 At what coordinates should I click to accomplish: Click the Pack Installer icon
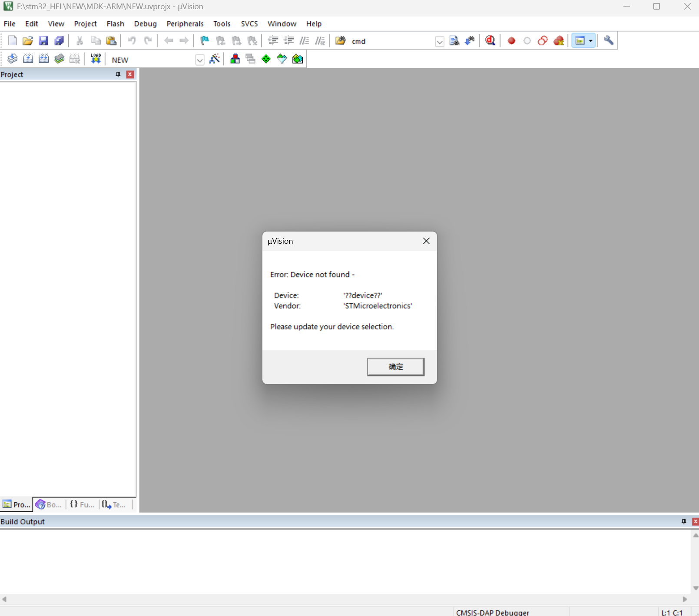tap(298, 59)
